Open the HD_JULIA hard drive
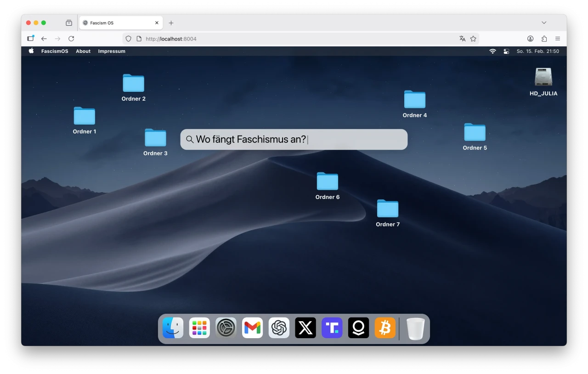Screen dimensions: 588x374 [x=543, y=78]
